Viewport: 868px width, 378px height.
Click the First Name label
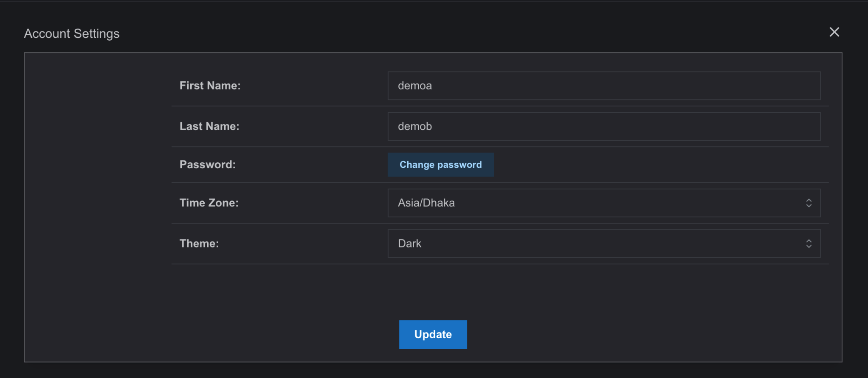210,86
